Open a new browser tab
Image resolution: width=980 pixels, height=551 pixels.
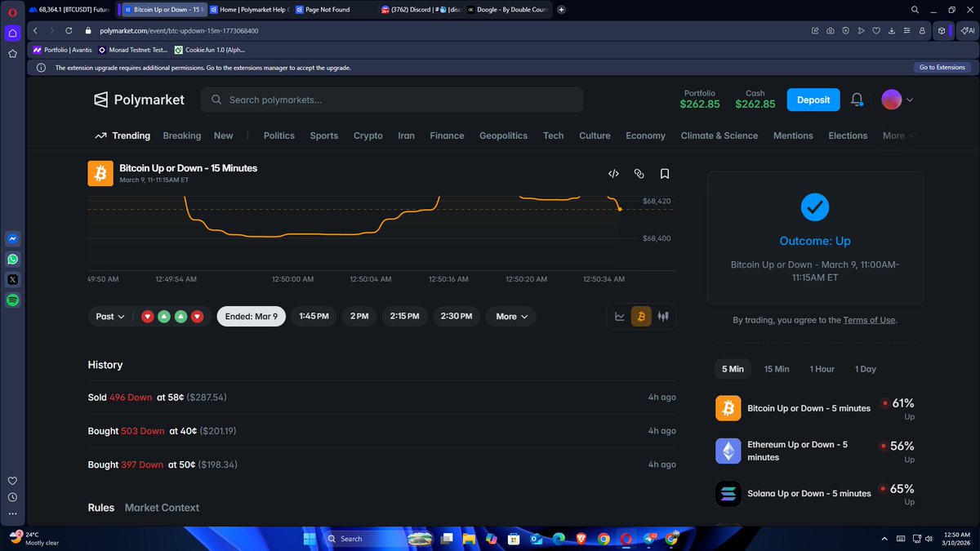[561, 10]
